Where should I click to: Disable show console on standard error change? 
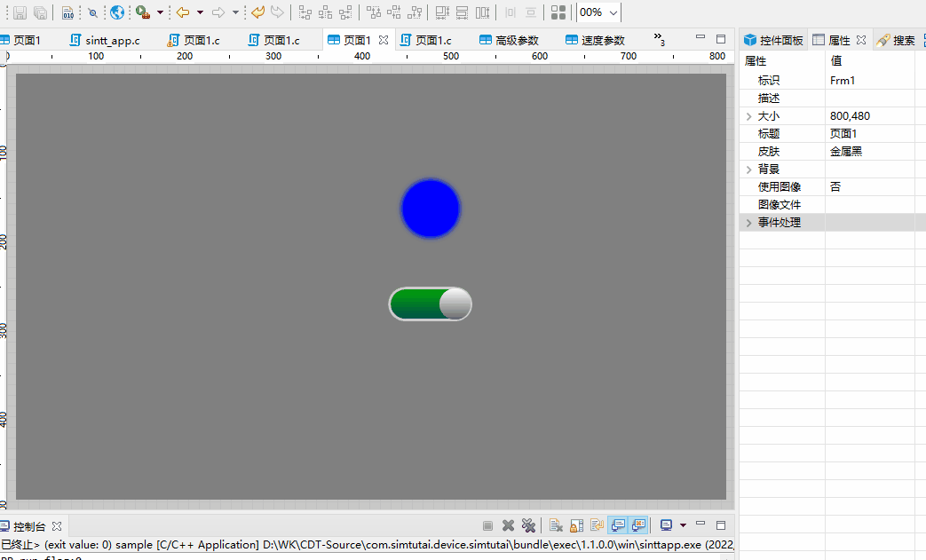[638, 525]
